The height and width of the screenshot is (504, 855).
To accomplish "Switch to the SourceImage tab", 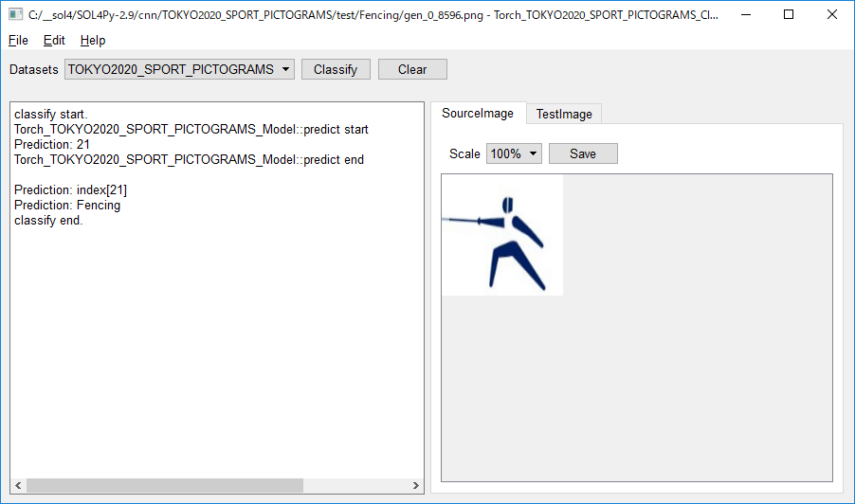I will click(x=478, y=113).
